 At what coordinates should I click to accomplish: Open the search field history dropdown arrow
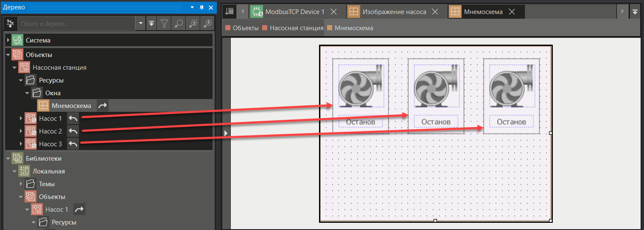[141, 24]
